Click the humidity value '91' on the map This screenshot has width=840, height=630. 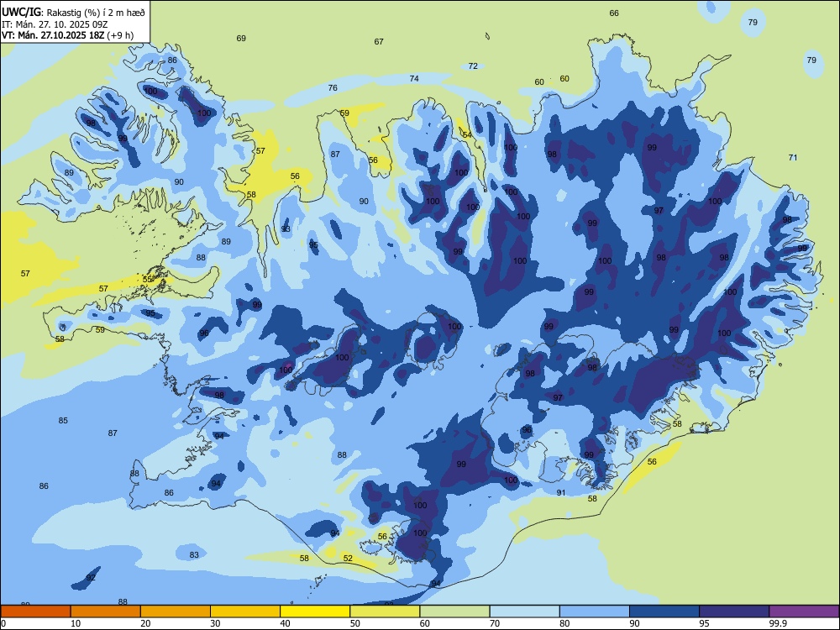[561, 492]
